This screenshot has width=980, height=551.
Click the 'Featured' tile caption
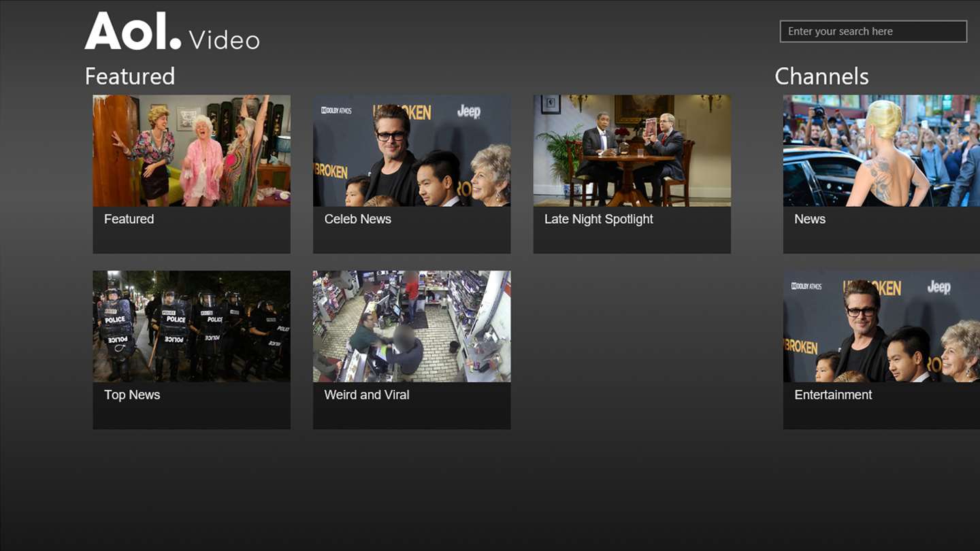[x=129, y=219]
